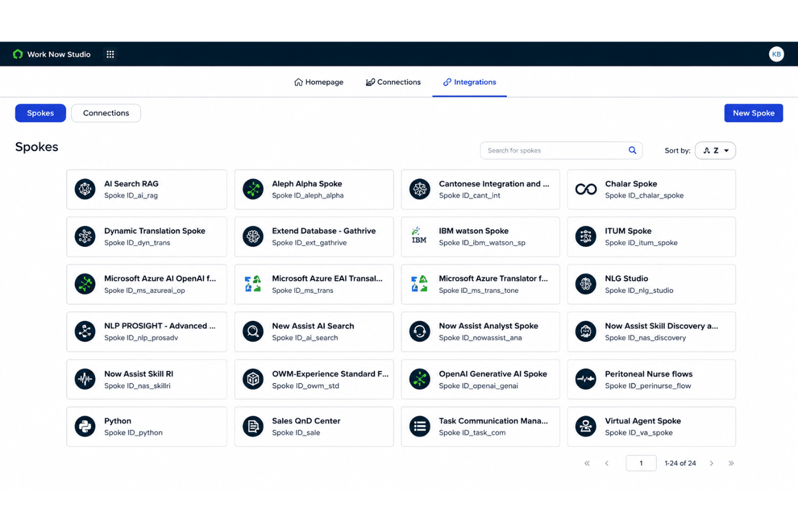Screen dimensions: 798x532
Task: Click the Microsoft Azure EAI Translator icon
Action: click(x=252, y=284)
